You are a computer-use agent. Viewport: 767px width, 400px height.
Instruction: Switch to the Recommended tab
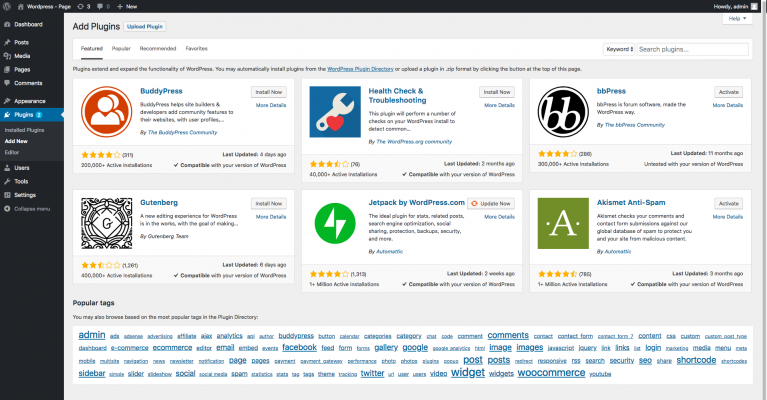tap(158, 48)
